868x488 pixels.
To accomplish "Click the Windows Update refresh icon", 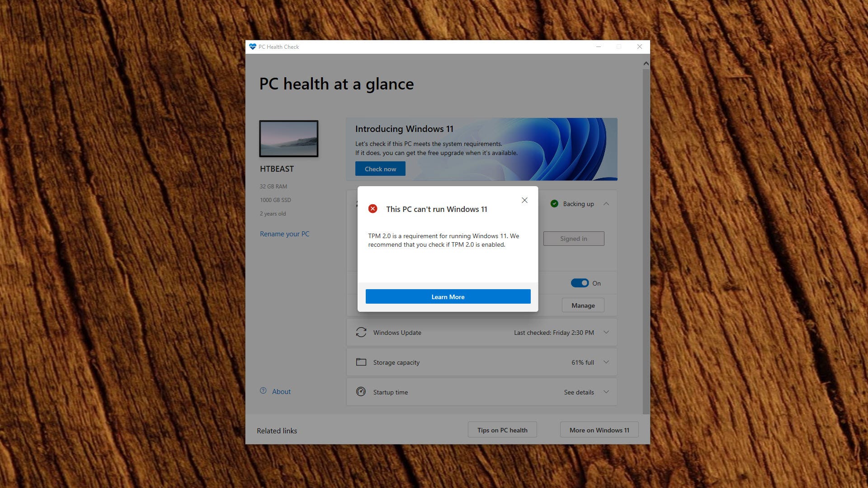I will pos(360,332).
